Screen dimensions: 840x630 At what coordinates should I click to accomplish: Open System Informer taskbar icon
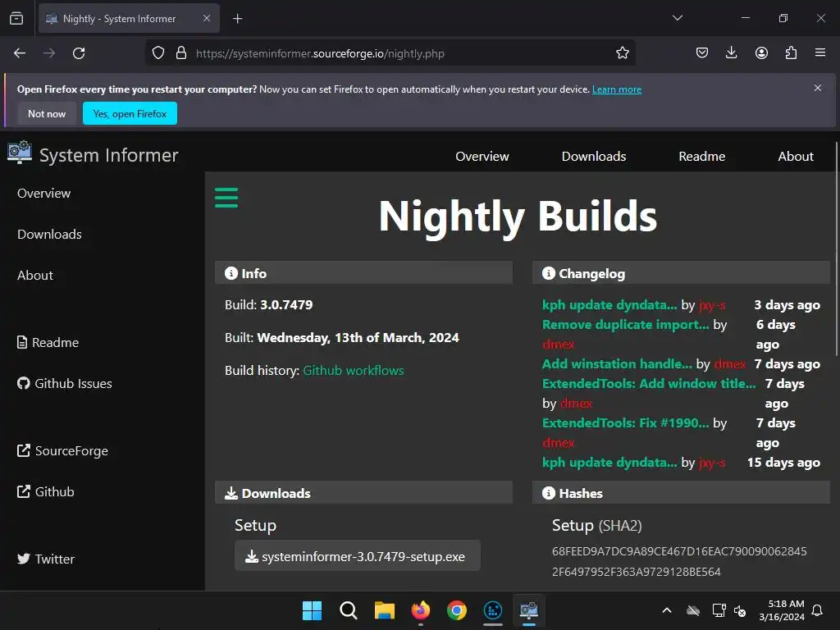529,610
